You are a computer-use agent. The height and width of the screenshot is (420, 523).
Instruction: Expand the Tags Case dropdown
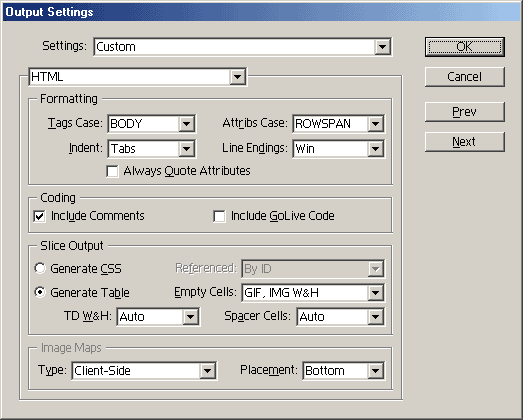tap(152, 124)
